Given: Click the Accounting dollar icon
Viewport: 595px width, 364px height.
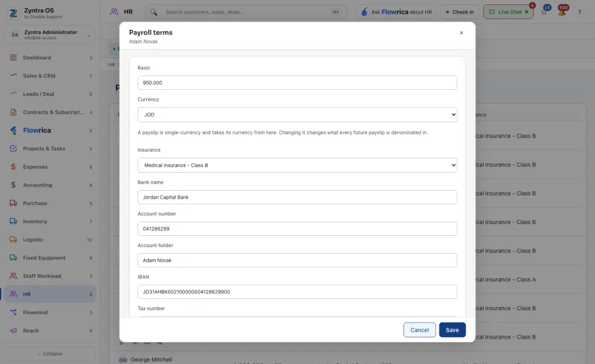Looking at the screenshot, I should click(x=13, y=184).
